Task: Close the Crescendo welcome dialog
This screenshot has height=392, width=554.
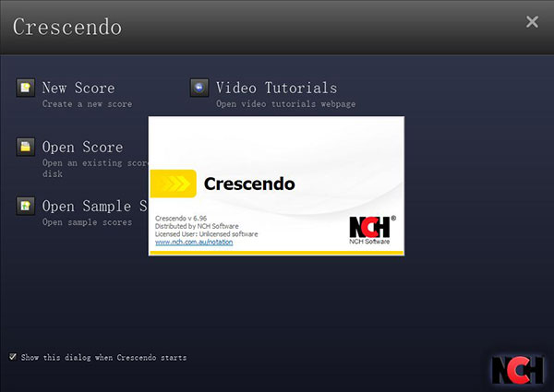Action: [532, 22]
